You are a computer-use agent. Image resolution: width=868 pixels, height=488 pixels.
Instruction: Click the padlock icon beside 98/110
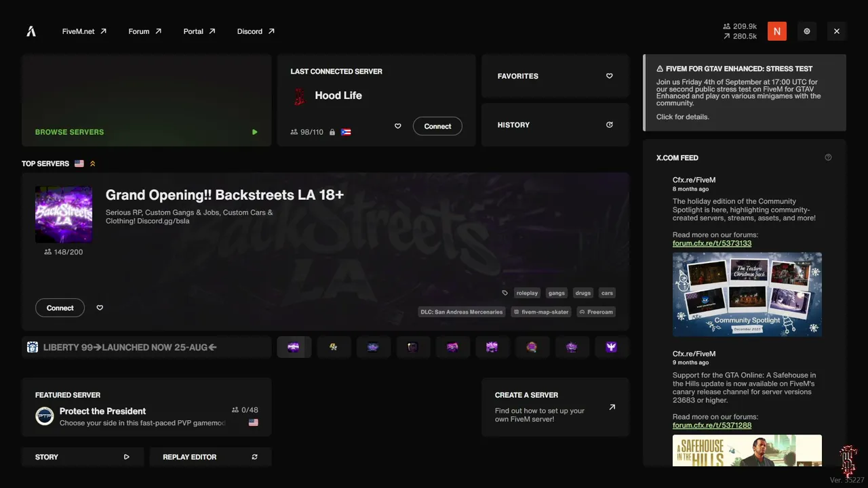click(332, 132)
